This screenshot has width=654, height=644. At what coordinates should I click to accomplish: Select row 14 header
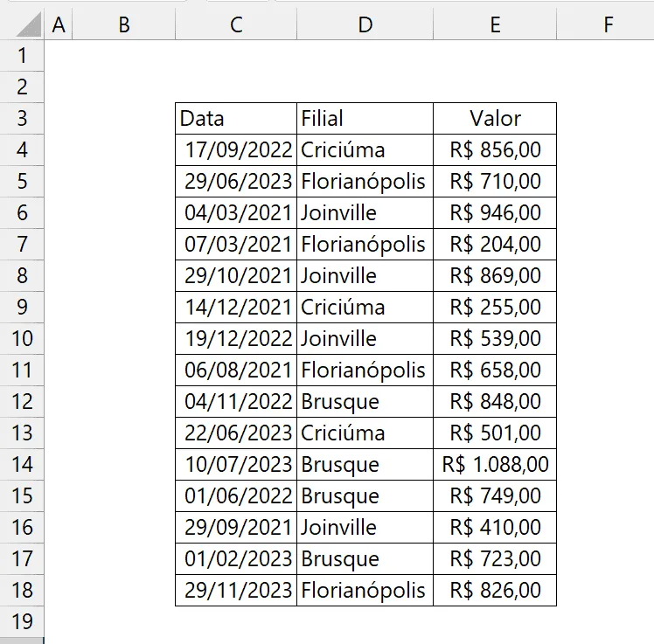[x=22, y=464]
